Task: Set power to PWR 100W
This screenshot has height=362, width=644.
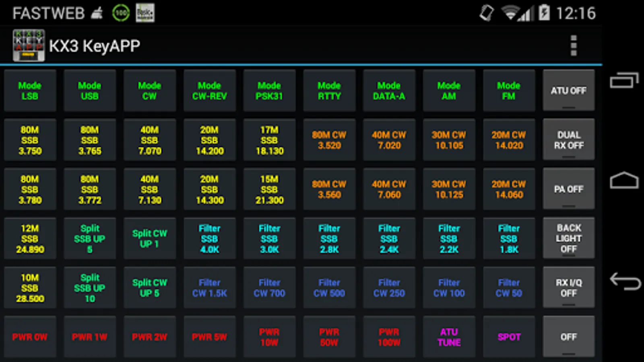Action: [389, 337]
